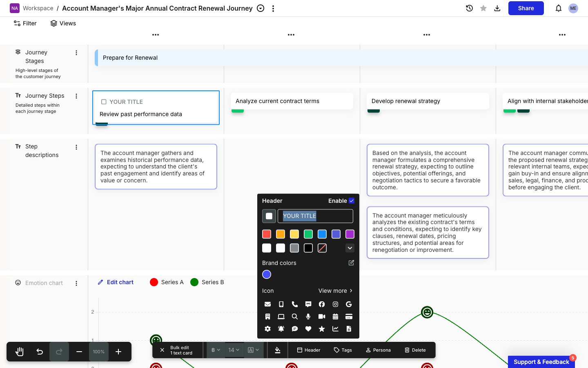This screenshot has width=588, height=368.
Task: Pick the star icon in the Icon grid
Action: click(x=322, y=329)
